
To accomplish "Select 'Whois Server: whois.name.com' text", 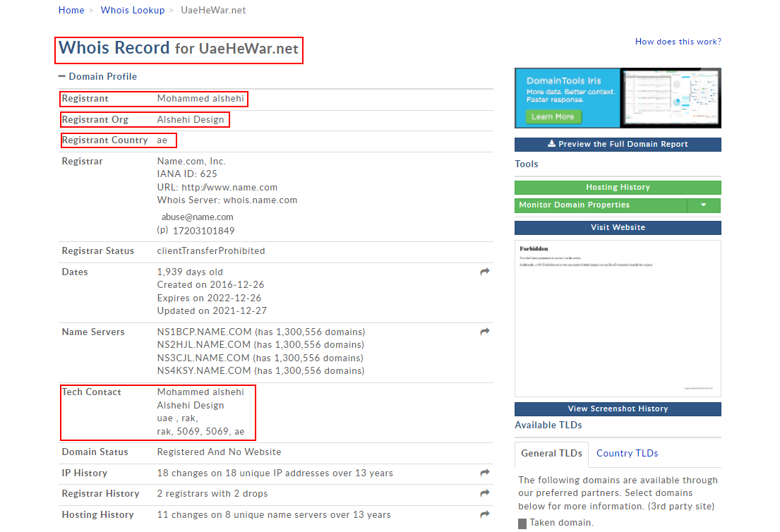I will [x=227, y=200].
